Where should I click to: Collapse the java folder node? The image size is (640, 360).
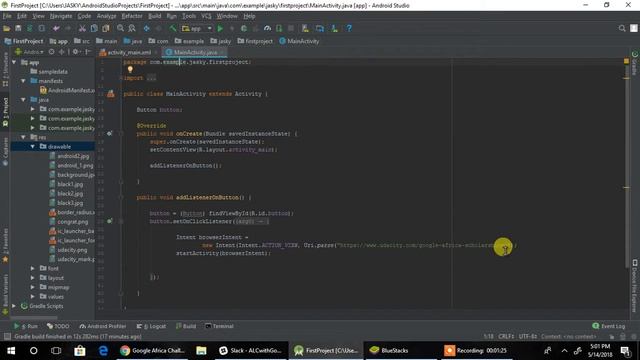(x=23, y=100)
